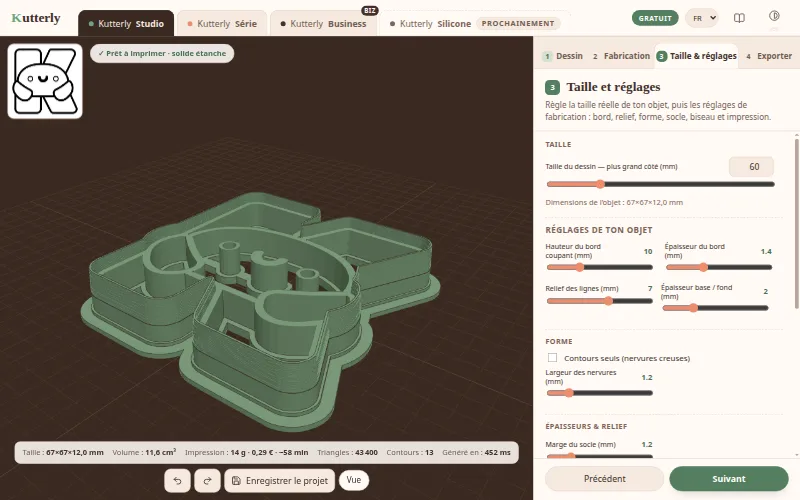Image resolution: width=800 pixels, height=500 pixels.
Task: Adjust Hauteur du bord coupant slider
Action: point(599,267)
